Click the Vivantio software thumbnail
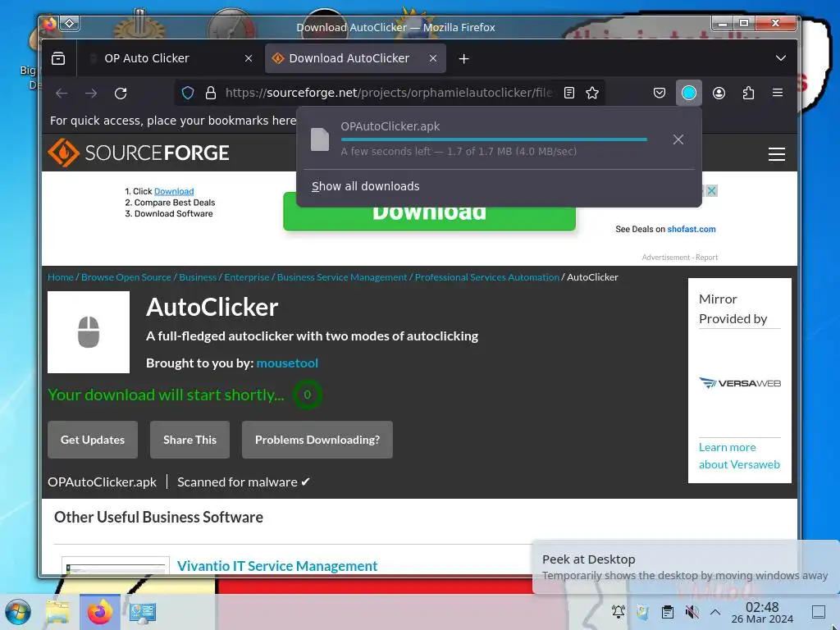Image resolution: width=840 pixels, height=630 pixels. point(116,565)
